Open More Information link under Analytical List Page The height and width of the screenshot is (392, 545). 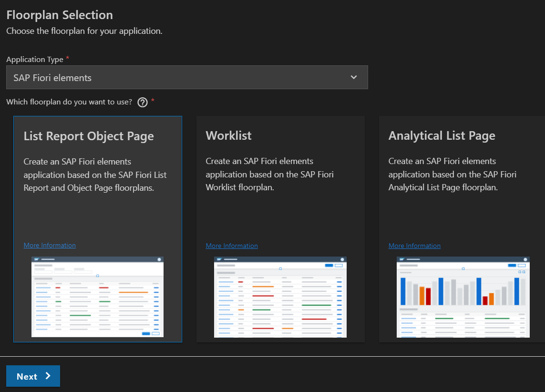tap(414, 246)
